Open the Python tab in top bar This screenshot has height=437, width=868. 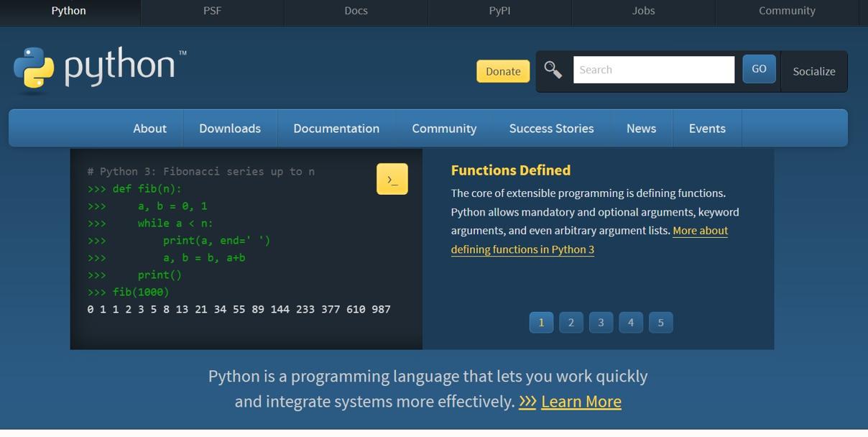click(69, 11)
